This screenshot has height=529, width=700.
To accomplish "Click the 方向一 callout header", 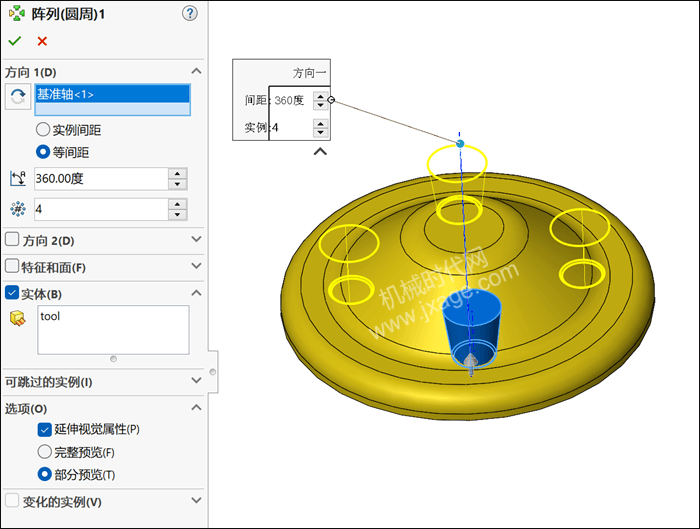I will pyautogui.click(x=309, y=73).
